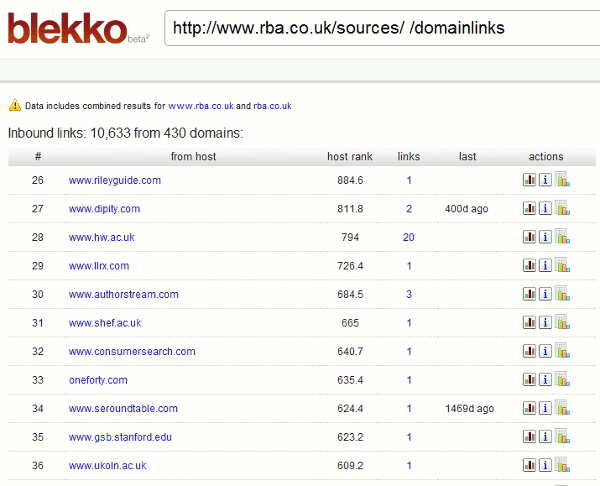Click table icon in www.rileyguide.com row

[x=562, y=179]
